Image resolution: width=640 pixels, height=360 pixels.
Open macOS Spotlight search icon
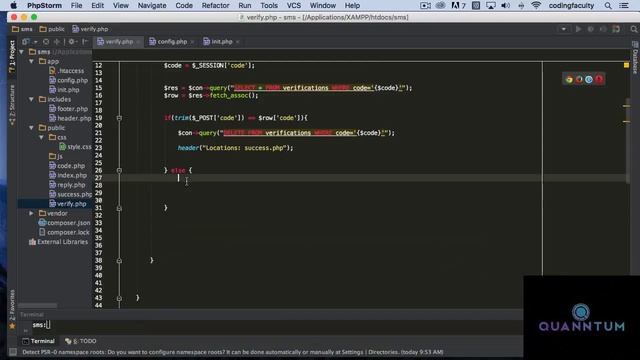click(608, 6)
